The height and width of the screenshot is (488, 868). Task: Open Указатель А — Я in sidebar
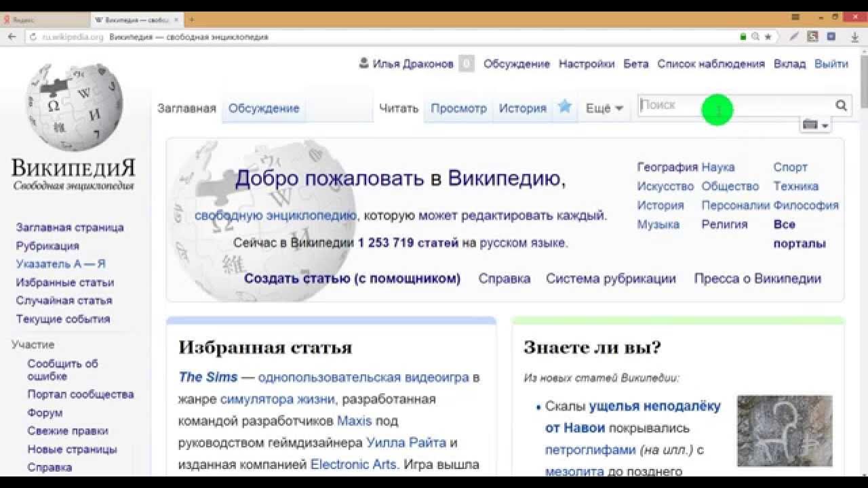point(61,264)
